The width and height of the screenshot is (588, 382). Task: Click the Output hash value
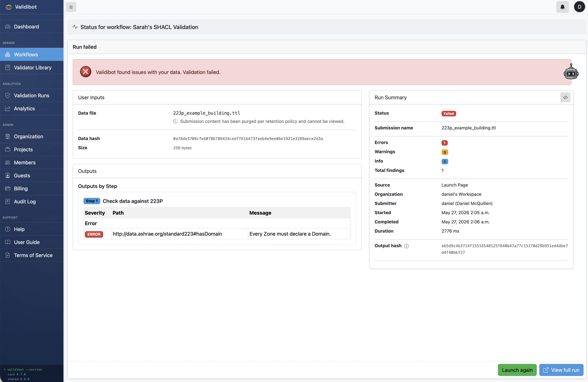(x=505, y=249)
